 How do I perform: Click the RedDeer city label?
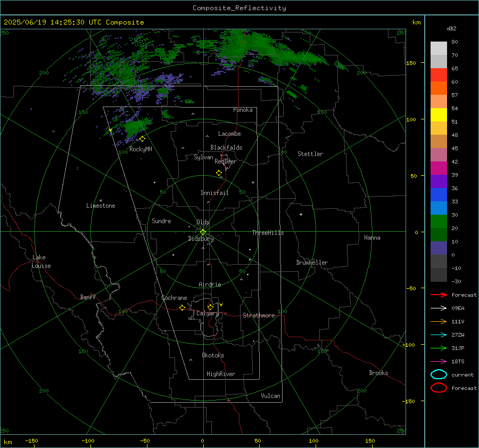tap(226, 161)
